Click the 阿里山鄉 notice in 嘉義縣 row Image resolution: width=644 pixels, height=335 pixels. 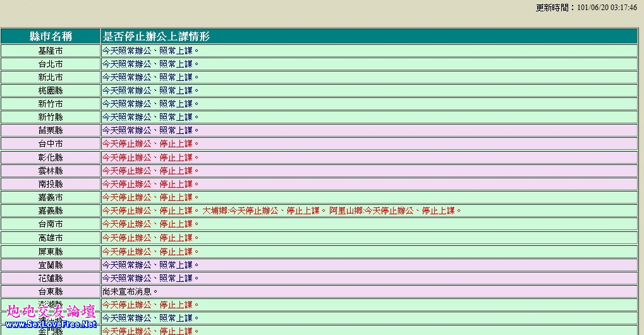tap(396, 210)
